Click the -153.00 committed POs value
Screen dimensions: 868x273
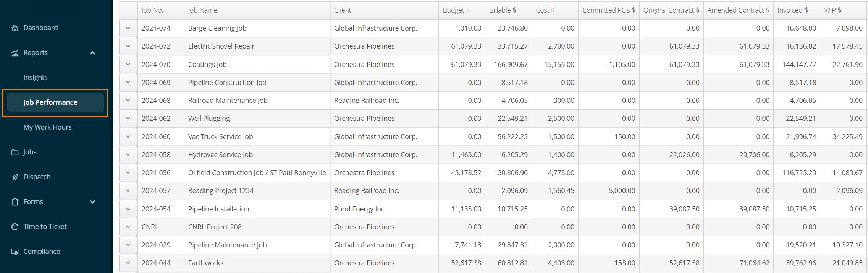(x=624, y=263)
